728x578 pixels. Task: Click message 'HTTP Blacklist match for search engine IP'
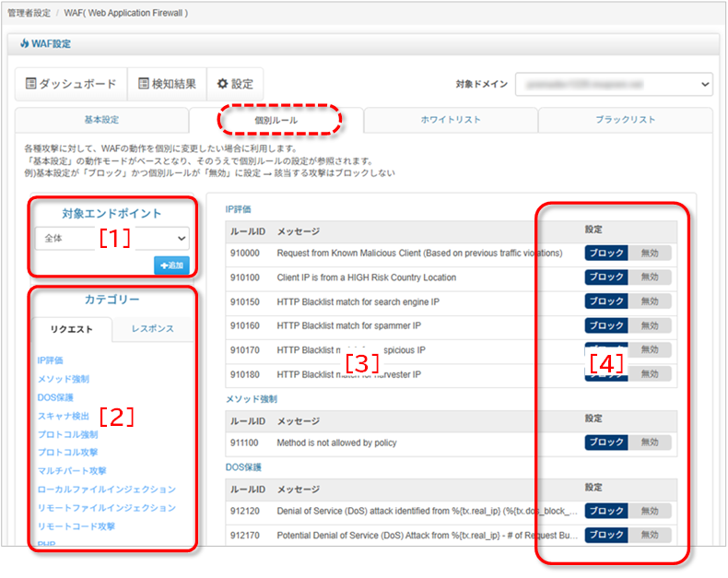click(x=358, y=302)
